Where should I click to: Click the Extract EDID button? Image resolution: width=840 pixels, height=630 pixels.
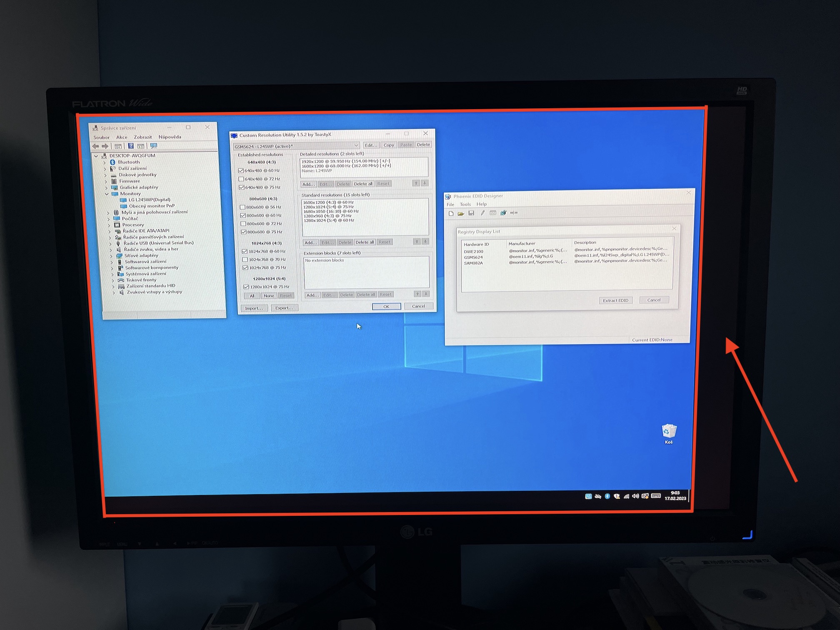[615, 300]
